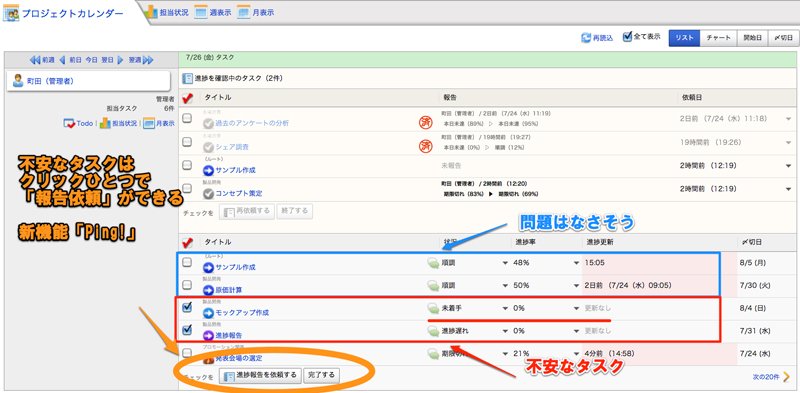Viewport: 800px width, 393px height.
Task: Check the 原価計算 row checkbox
Action: point(187,284)
